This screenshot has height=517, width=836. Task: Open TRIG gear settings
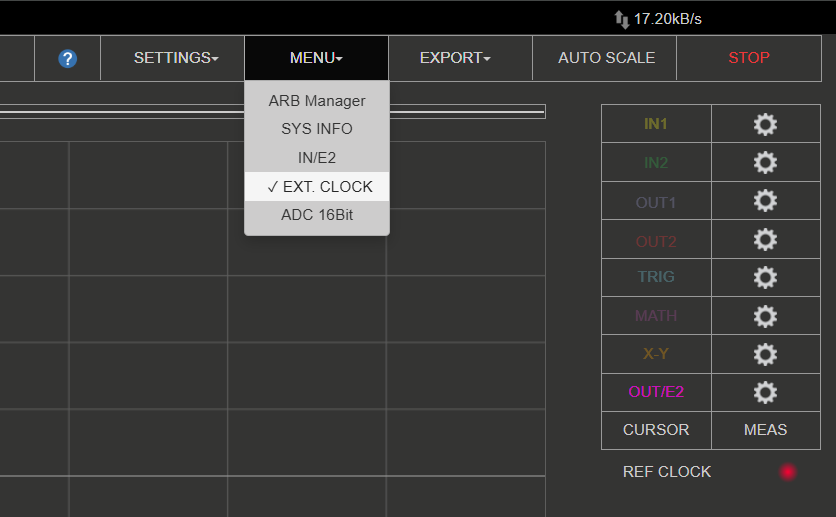click(x=765, y=278)
